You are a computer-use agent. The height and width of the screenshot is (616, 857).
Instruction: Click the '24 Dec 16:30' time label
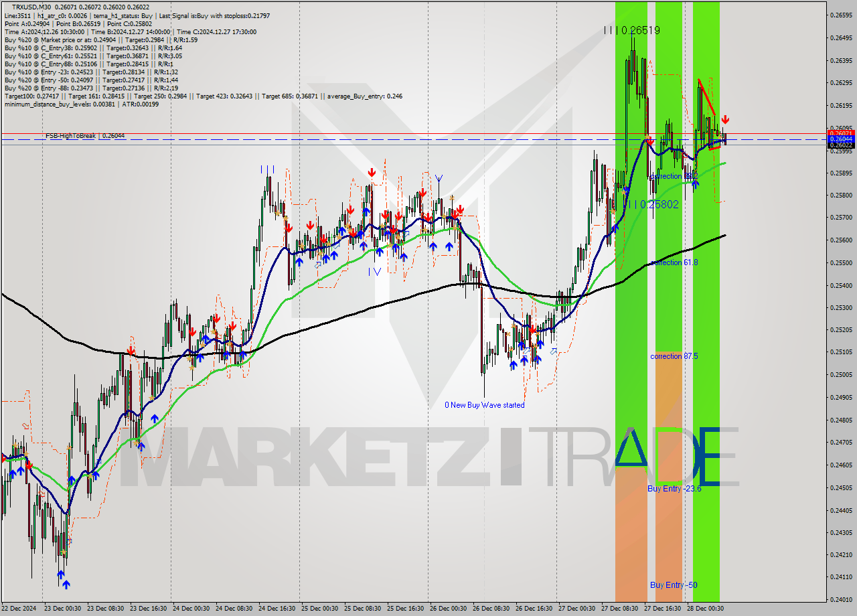coord(278,609)
